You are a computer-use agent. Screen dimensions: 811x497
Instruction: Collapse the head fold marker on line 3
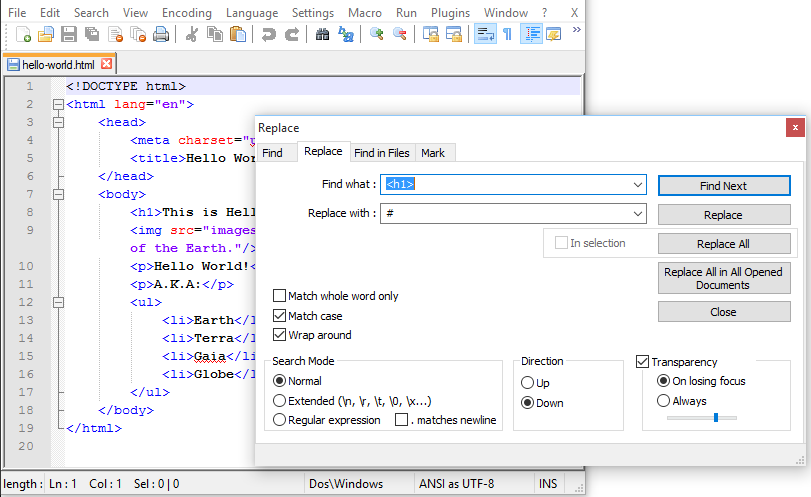click(58, 123)
